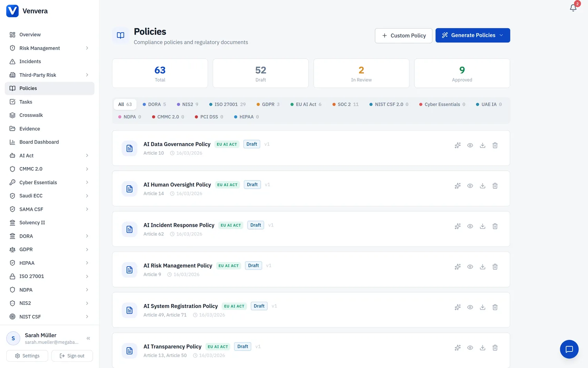Open the Crosswalk page
Image resolution: width=588 pixels, height=368 pixels.
point(49,115)
